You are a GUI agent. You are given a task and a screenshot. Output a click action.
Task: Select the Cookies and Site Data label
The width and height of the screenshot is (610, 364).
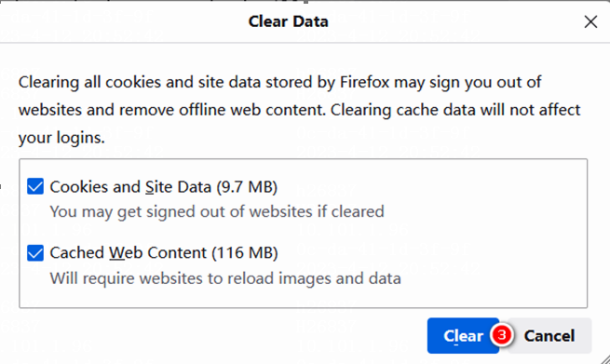(x=163, y=187)
